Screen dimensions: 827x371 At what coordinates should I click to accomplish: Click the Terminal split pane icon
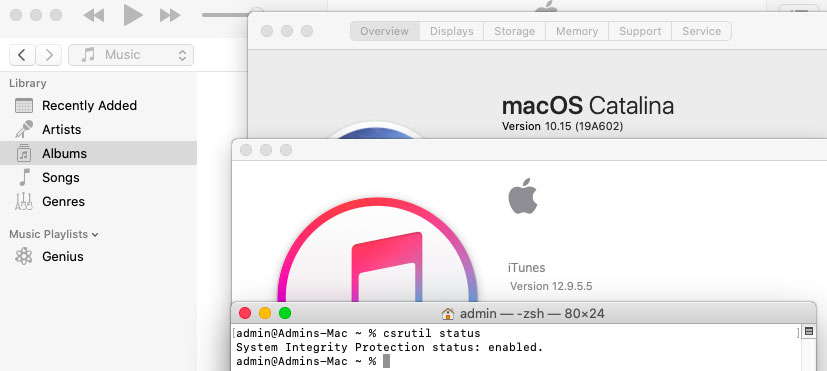[809, 332]
